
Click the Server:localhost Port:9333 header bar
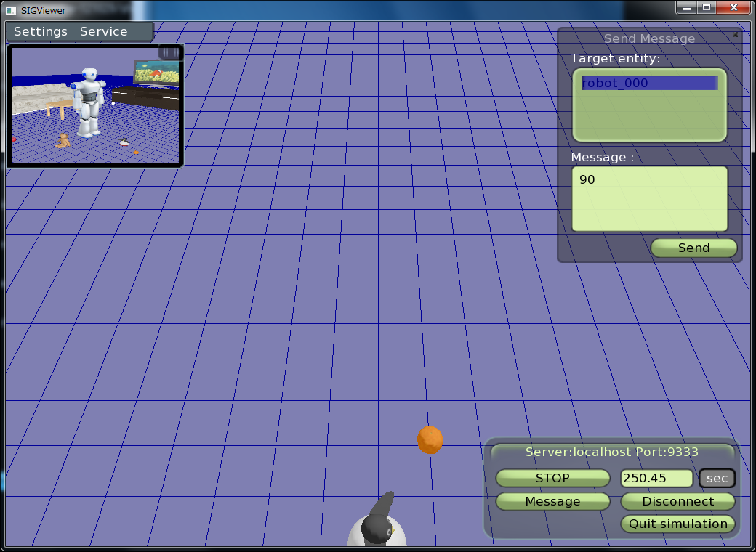611,452
